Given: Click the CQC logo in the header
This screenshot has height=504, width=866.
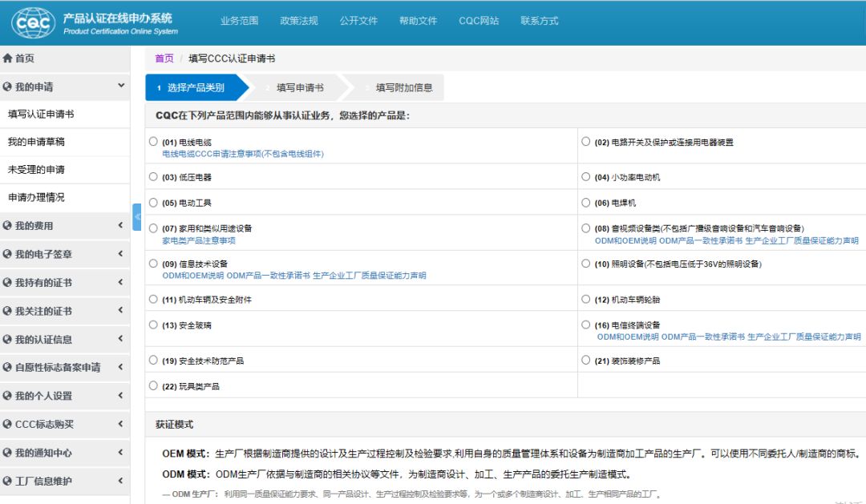Looking at the screenshot, I should click(34, 22).
